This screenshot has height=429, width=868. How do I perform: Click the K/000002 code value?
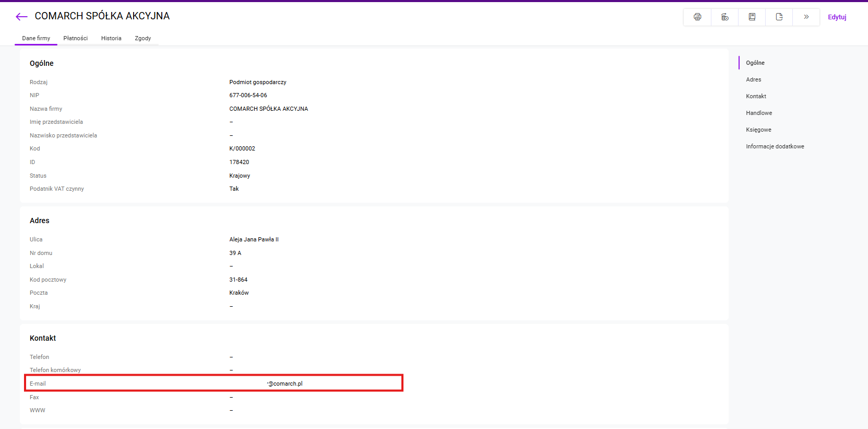[242, 148]
